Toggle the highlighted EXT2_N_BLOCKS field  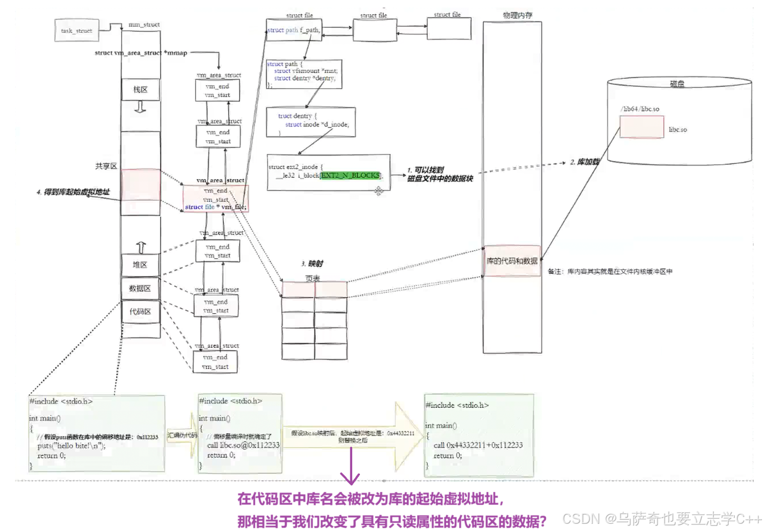tap(351, 175)
